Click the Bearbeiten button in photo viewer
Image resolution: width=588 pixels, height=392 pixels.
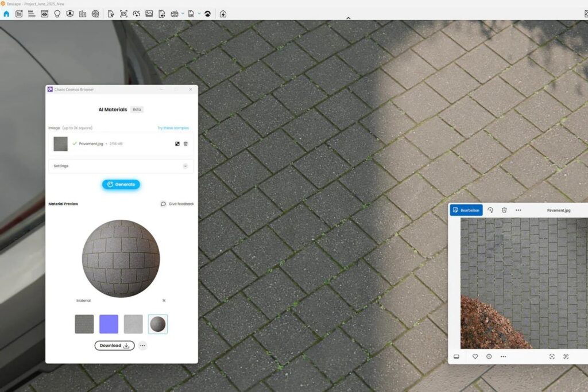pos(466,210)
